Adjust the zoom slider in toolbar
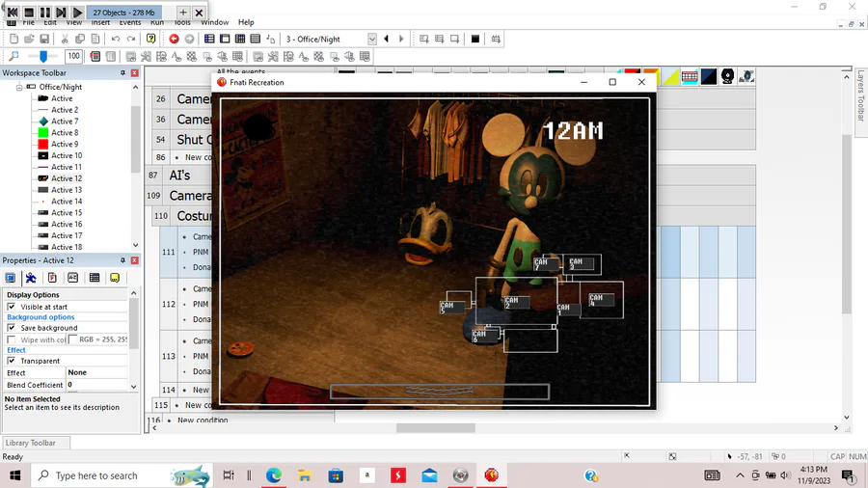The height and width of the screenshot is (488, 868). click(x=43, y=56)
